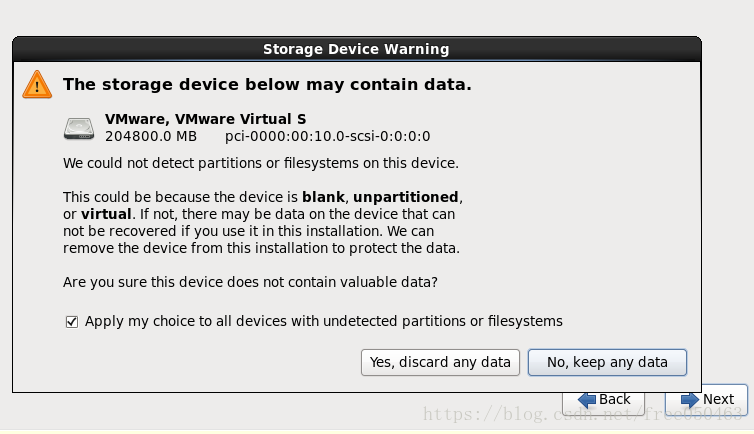Click the bold word 'virtual'
Viewport: 754px width, 434px height.
pos(106,214)
